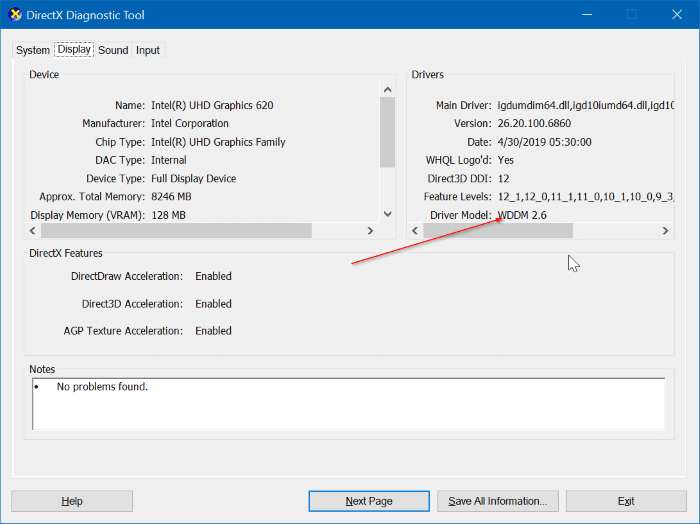Click driver version '26.20.100.6860'
The width and height of the screenshot is (700, 524).
click(534, 123)
